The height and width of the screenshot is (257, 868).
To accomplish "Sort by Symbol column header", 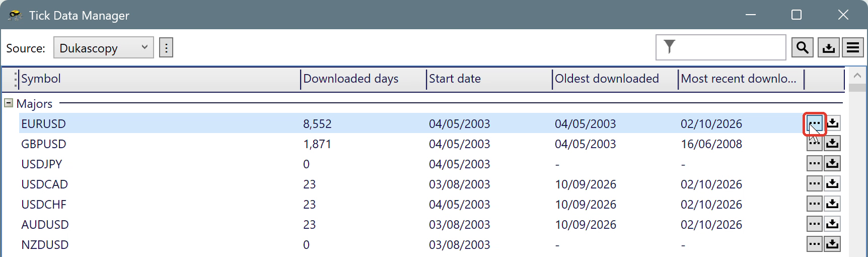I will click(159, 79).
